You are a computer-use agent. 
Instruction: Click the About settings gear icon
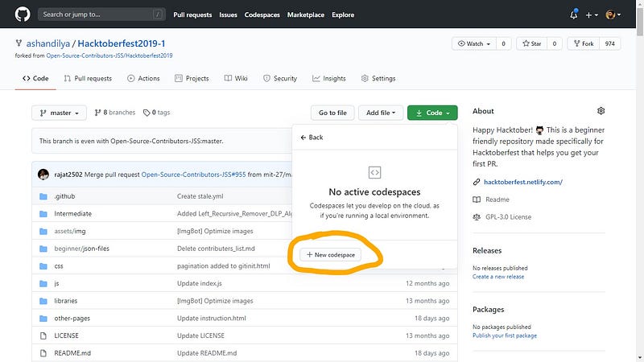point(601,111)
